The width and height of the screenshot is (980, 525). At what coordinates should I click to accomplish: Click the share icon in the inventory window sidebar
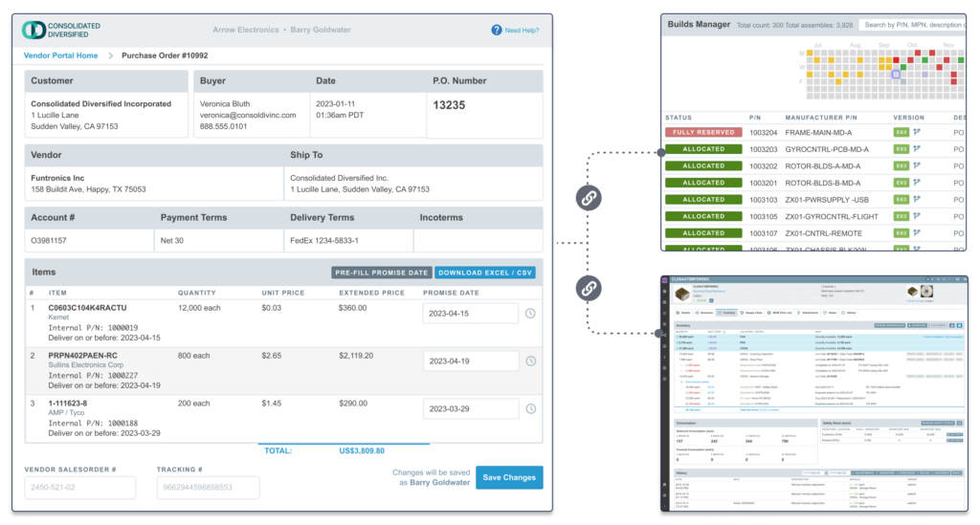(664, 335)
